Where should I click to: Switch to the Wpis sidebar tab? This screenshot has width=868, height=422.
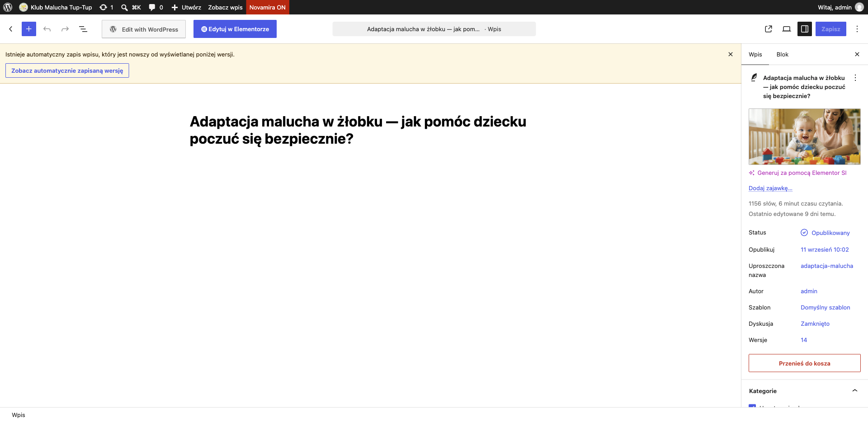pos(755,54)
